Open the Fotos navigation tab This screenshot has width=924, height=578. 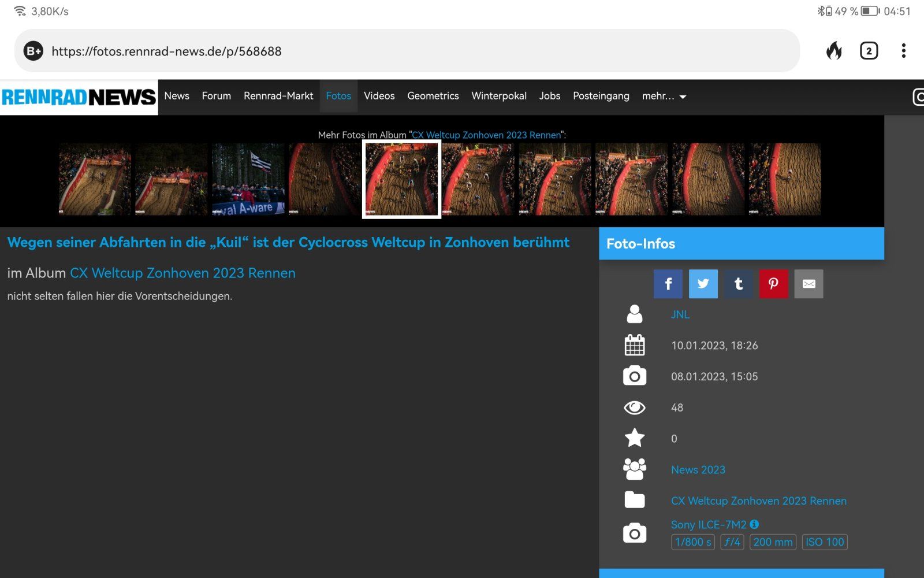(x=338, y=96)
